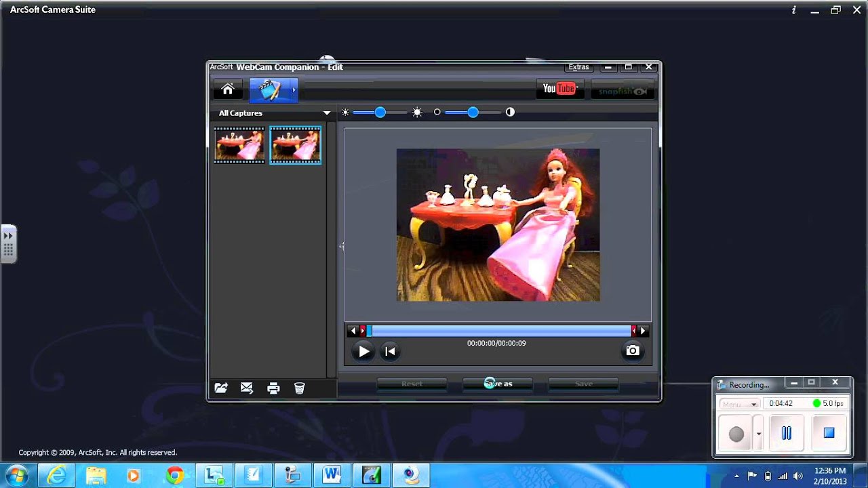Click the 00:00:00/00:00:09 timecode
868x488 pixels.
pos(496,344)
